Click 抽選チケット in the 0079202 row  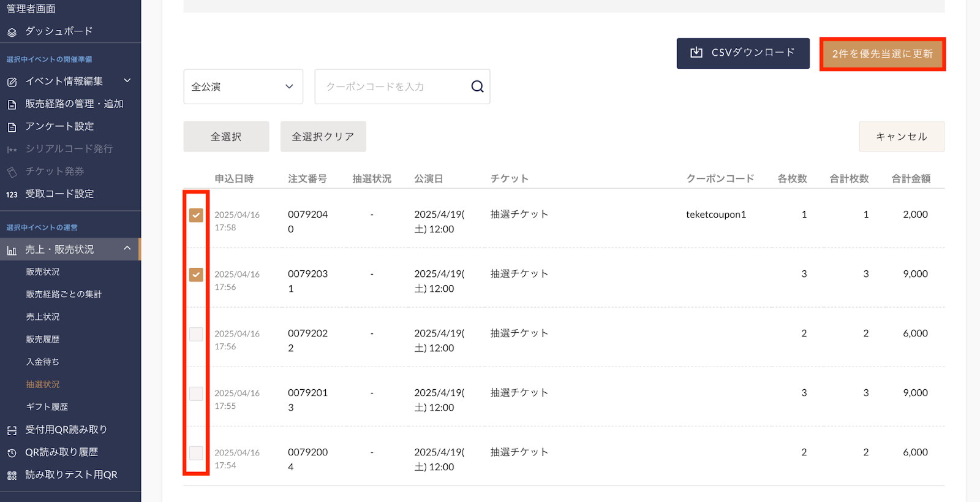click(519, 333)
